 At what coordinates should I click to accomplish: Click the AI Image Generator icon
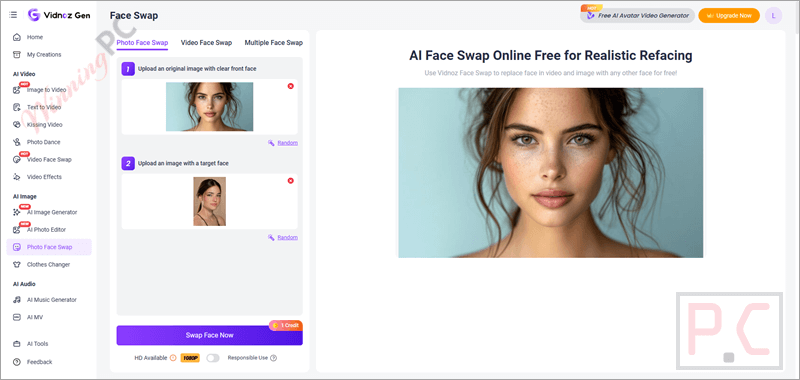[17, 212]
